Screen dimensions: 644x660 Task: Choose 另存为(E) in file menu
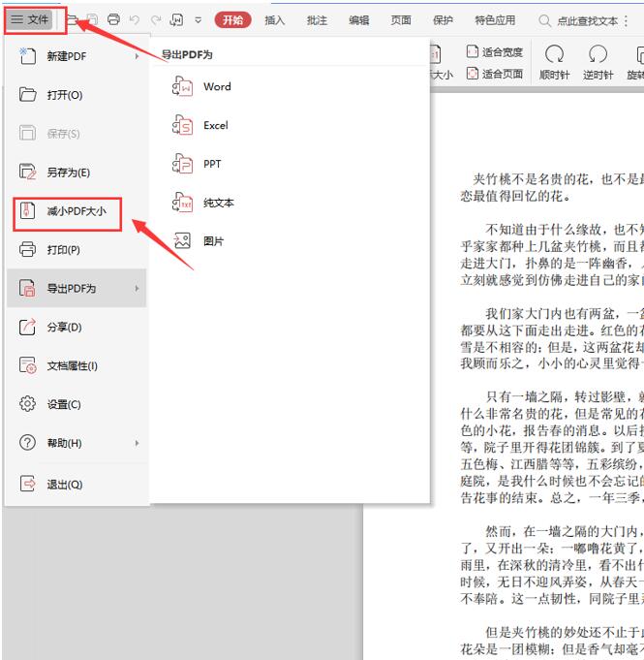(77, 173)
